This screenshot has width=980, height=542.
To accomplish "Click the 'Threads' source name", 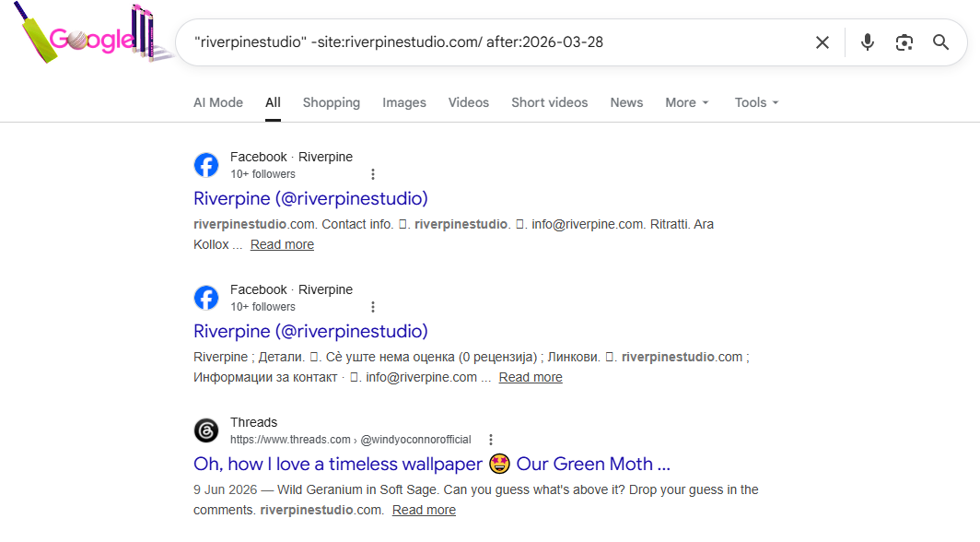I will click(x=254, y=422).
